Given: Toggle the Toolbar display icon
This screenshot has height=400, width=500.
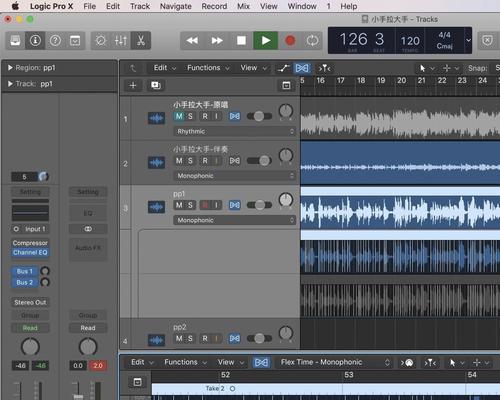Looking at the screenshot, I should (75, 41).
